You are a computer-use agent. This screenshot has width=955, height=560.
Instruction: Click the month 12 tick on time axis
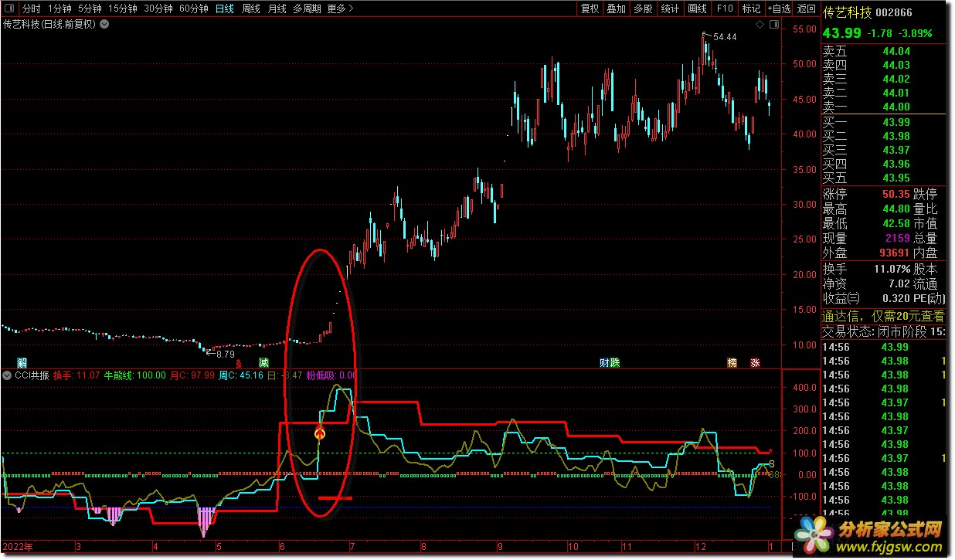click(x=700, y=546)
